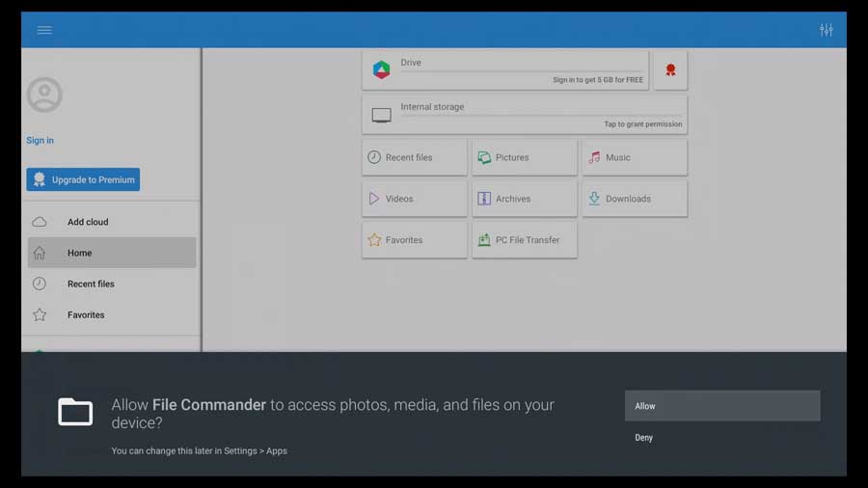The height and width of the screenshot is (488, 868).
Task: Select Home in the sidebar
Action: pos(112,253)
